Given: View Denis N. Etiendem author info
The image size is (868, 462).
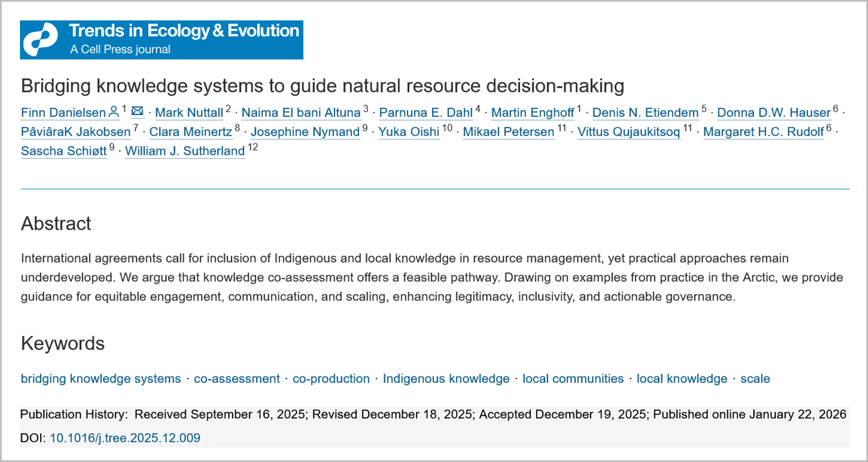Looking at the screenshot, I should (645, 113).
